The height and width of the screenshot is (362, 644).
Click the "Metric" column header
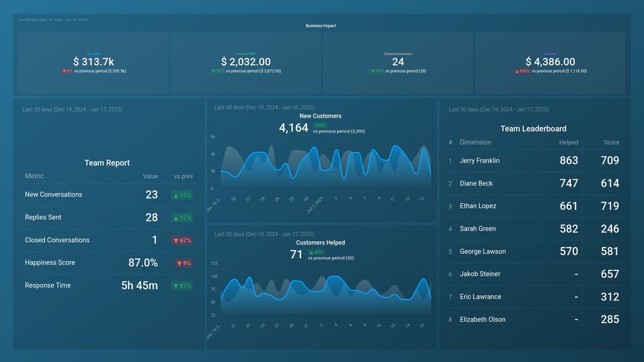[34, 176]
